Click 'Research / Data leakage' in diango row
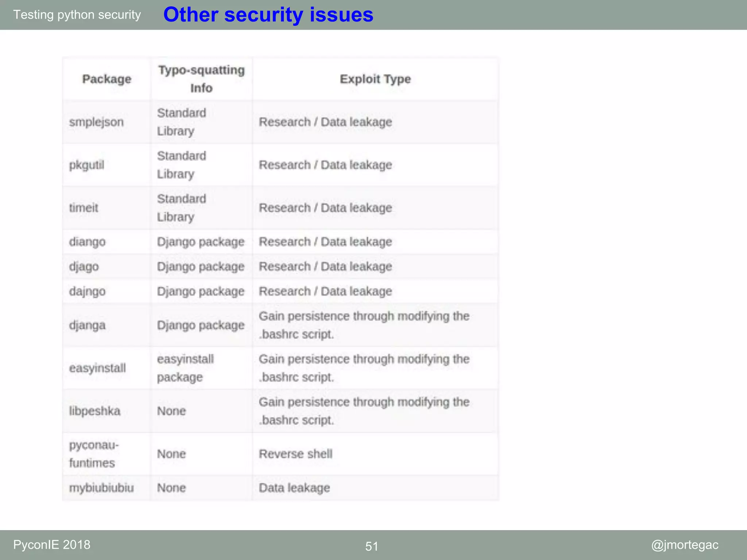747x560 pixels. pos(325,242)
